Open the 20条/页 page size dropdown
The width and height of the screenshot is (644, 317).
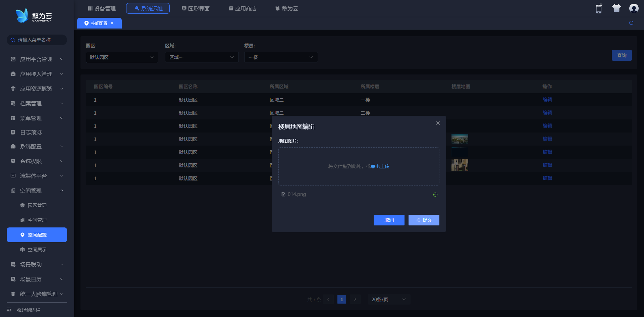click(389, 299)
